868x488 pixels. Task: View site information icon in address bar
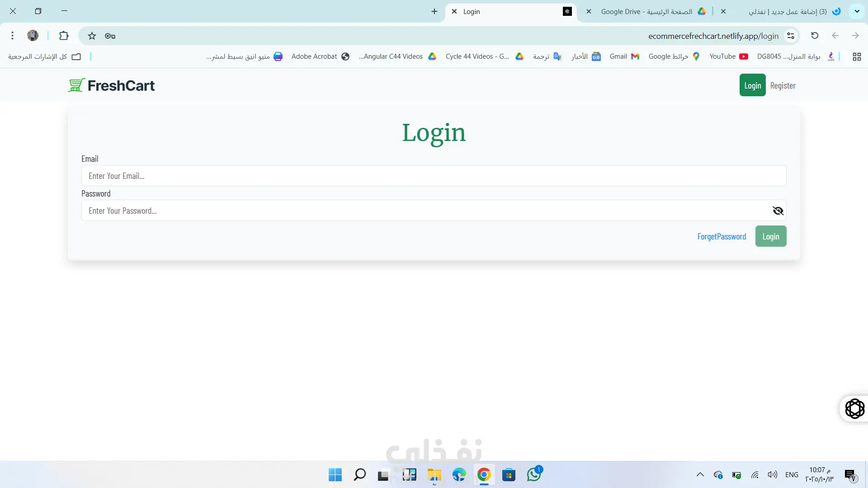click(x=791, y=36)
